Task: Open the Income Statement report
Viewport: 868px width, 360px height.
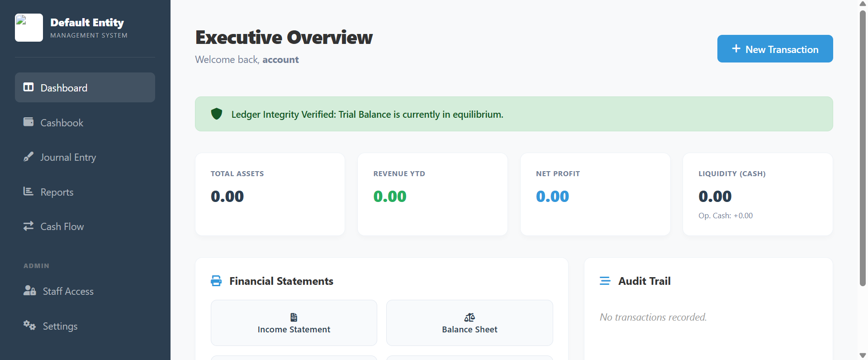Action: click(294, 323)
